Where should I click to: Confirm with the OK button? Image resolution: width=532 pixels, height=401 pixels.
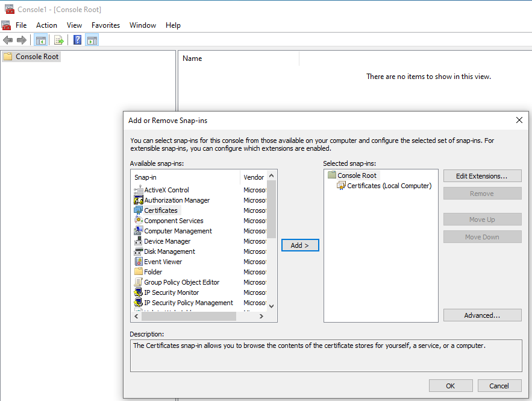pyautogui.click(x=451, y=386)
